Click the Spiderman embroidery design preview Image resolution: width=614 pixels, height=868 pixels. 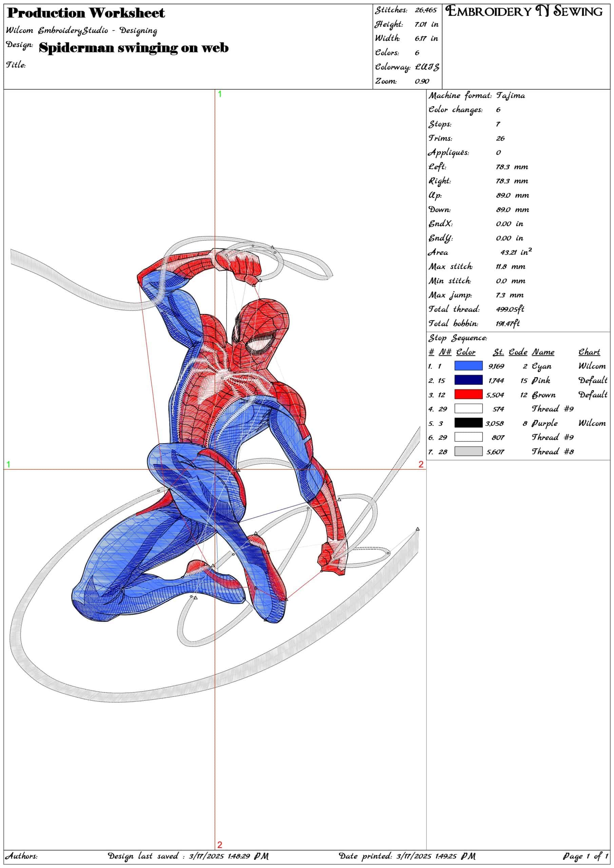coord(214,469)
